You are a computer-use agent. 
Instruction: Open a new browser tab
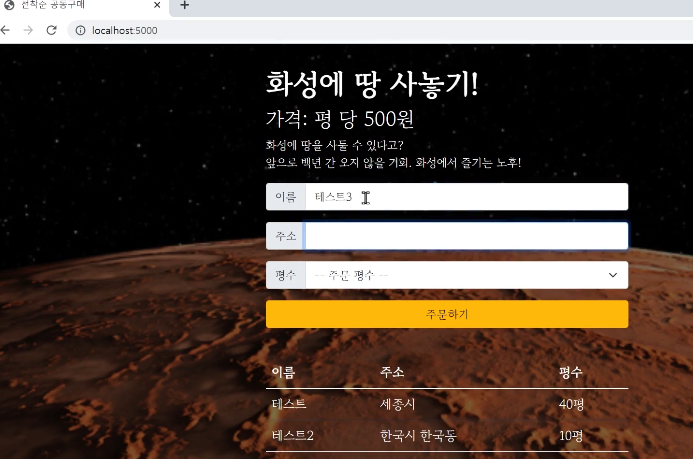[185, 5]
